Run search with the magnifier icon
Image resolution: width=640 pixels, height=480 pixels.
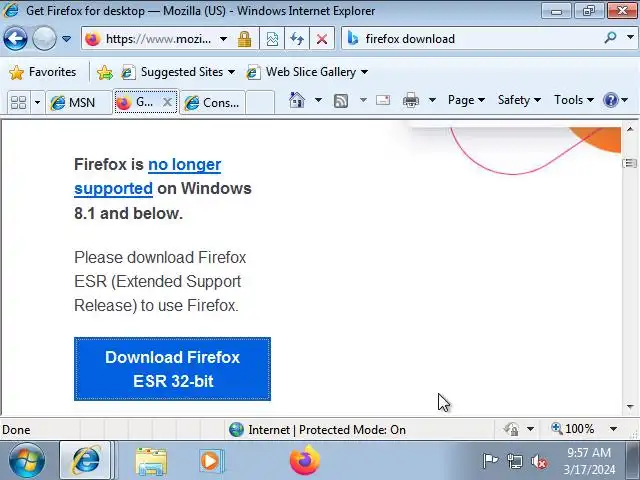[x=610, y=38]
